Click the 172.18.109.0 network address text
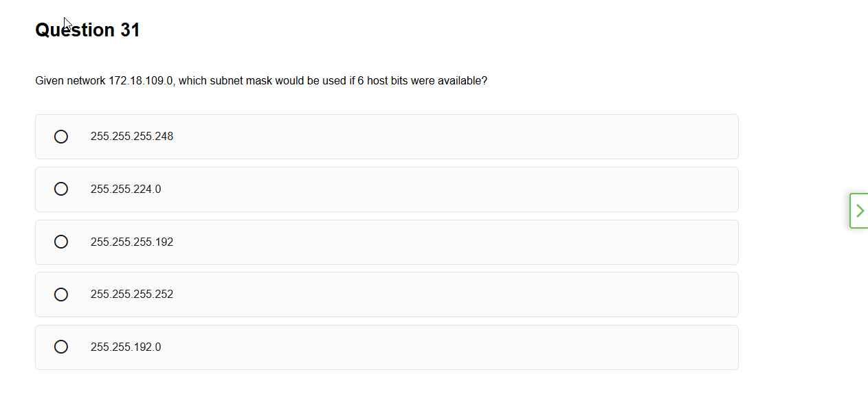This screenshot has width=868, height=403. tap(142, 81)
